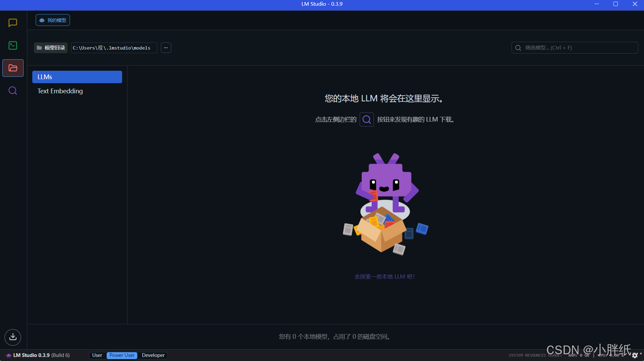The image size is (644, 361).
Task: Open settings gear in status bar
Action: [635, 355]
